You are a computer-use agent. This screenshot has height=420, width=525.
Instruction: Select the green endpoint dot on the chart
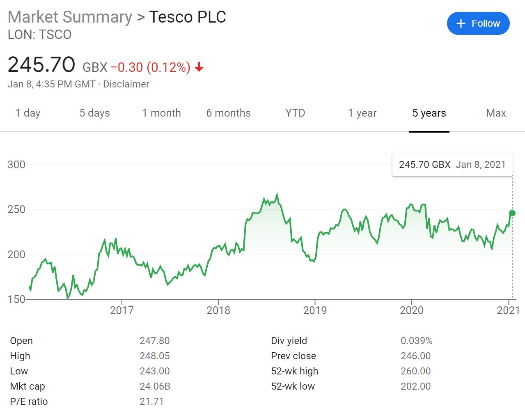click(x=512, y=213)
